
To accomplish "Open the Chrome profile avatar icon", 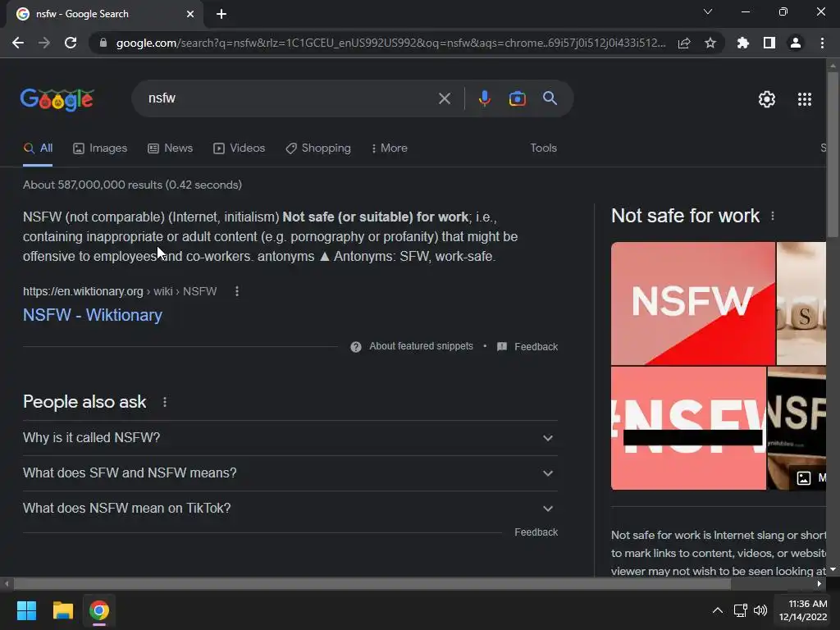I will (x=796, y=43).
